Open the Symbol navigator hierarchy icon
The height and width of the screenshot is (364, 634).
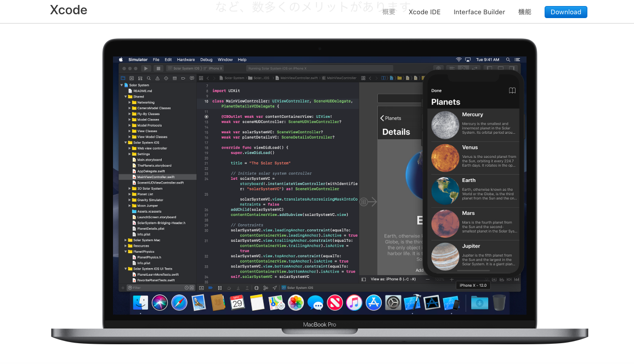pyautogui.click(x=140, y=78)
